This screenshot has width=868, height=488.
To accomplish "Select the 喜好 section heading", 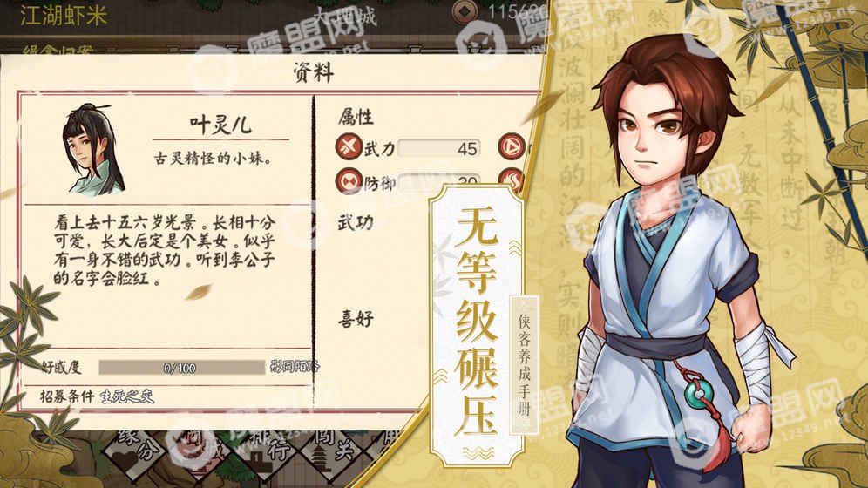I will [x=356, y=318].
